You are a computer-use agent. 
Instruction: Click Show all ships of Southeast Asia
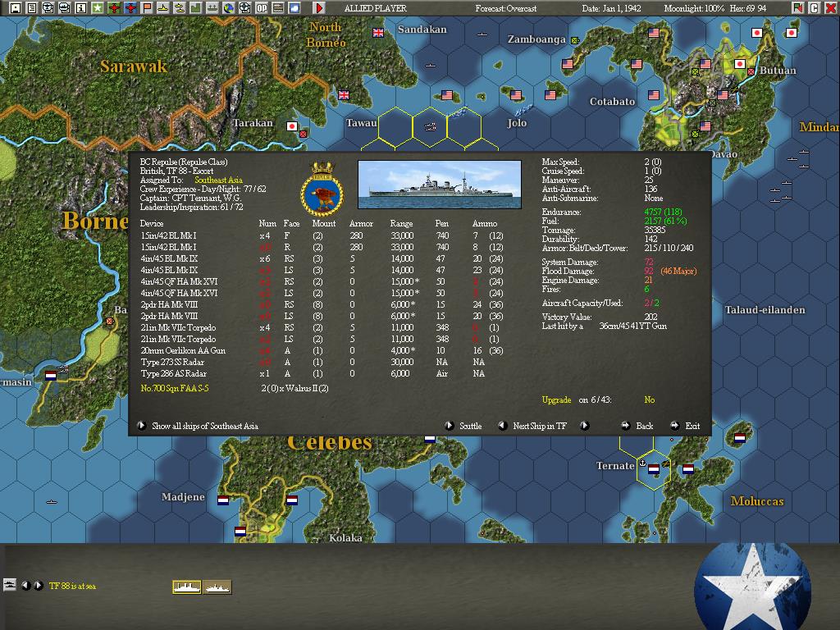(204, 426)
